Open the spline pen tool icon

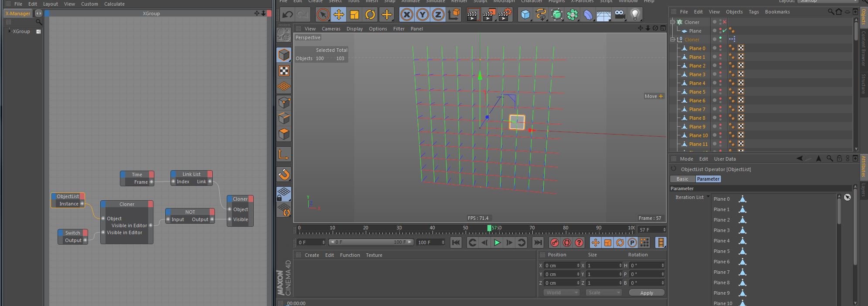[x=541, y=15]
